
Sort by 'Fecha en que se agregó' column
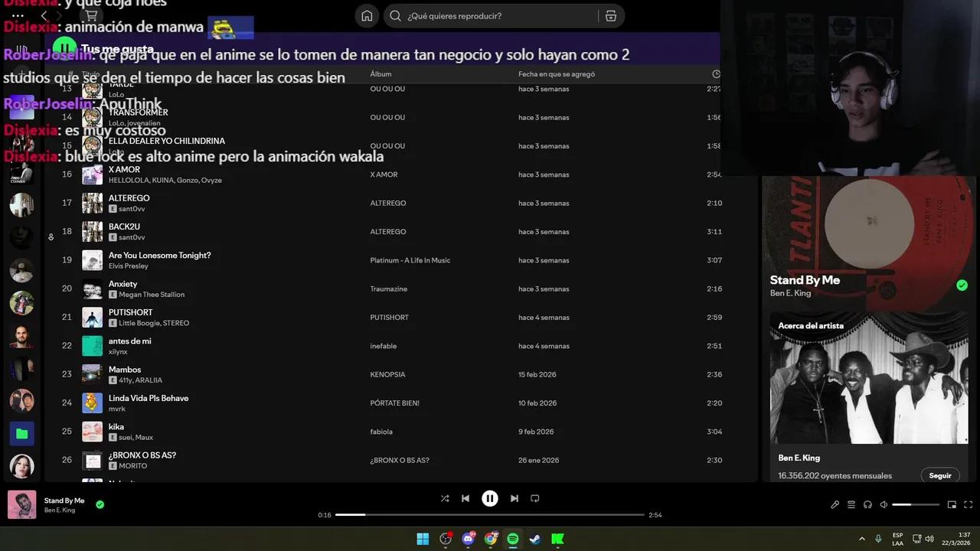[x=557, y=74]
